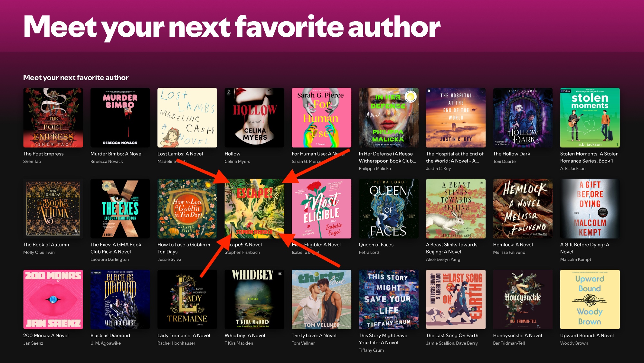Click The Last Song On Earth cover

(x=456, y=299)
